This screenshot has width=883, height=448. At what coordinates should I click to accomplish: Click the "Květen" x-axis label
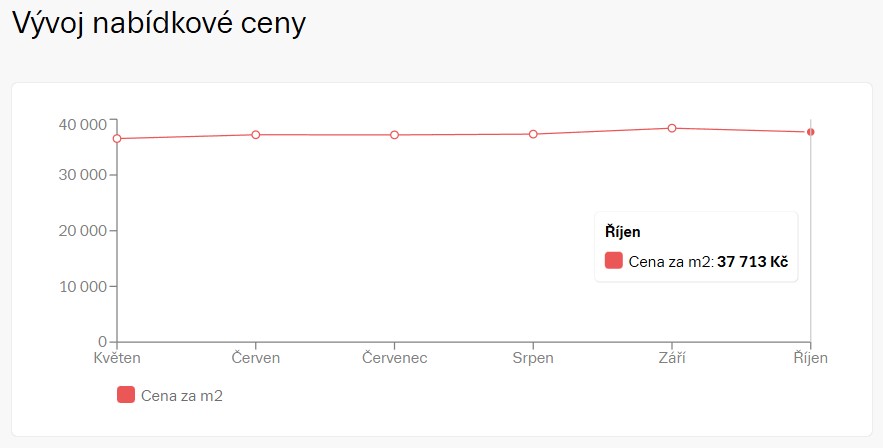pyautogui.click(x=117, y=358)
